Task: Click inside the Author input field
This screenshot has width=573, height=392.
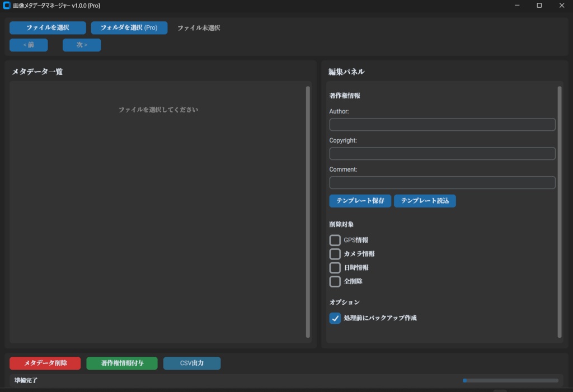Action: pos(442,124)
